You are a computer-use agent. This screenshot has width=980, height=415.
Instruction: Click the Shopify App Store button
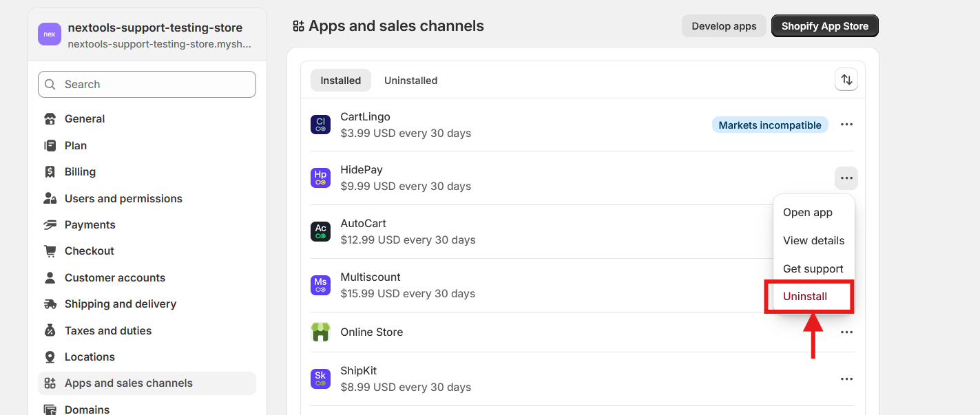point(824,26)
